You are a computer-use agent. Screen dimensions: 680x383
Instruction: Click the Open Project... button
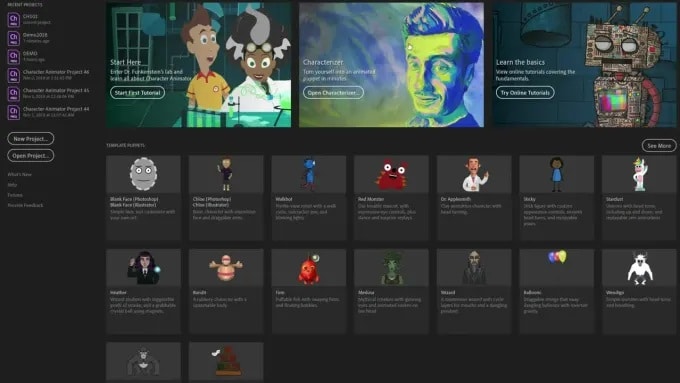[30, 156]
